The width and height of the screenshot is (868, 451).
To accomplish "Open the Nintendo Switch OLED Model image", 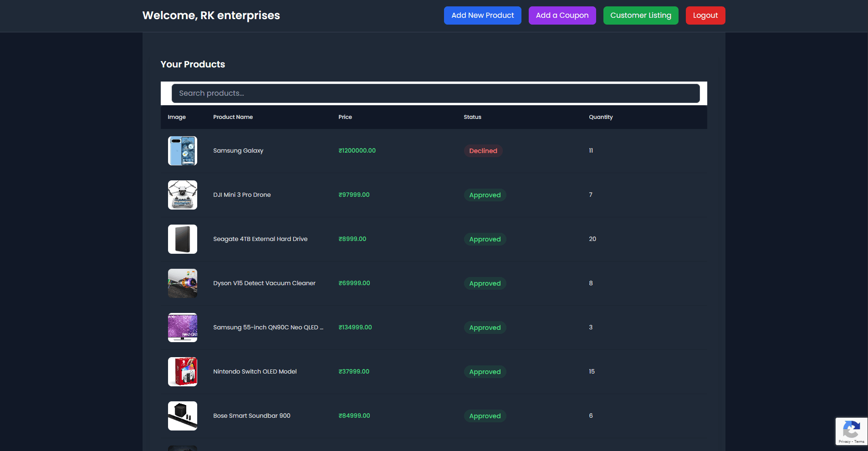I will click(182, 371).
